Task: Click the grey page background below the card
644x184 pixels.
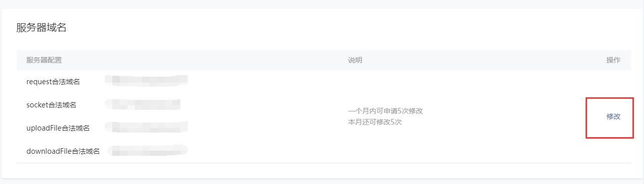Action: [322, 181]
